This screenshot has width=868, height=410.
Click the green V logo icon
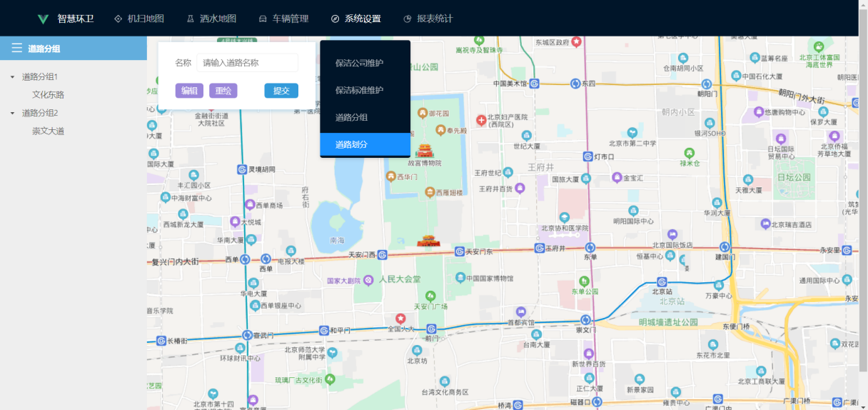(x=43, y=19)
